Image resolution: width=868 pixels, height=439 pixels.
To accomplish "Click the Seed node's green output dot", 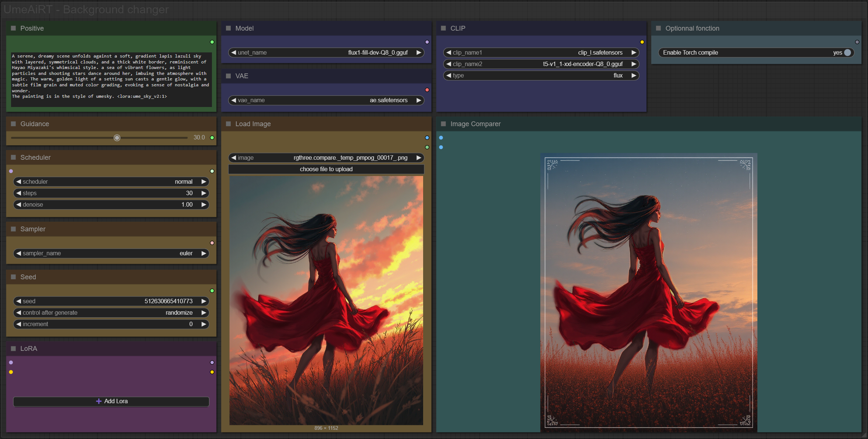I will [x=212, y=291].
